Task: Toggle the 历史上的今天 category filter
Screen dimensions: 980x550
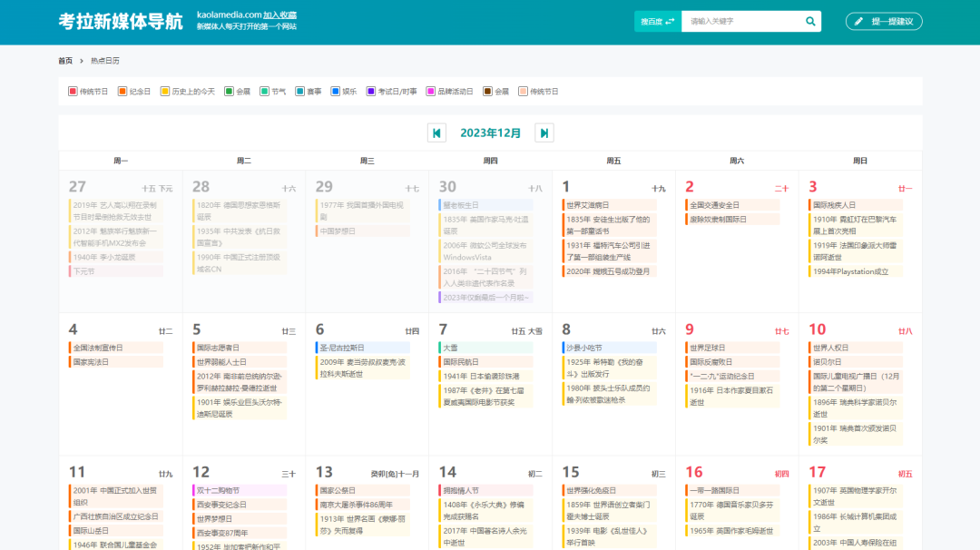Action: coord(165,92)
